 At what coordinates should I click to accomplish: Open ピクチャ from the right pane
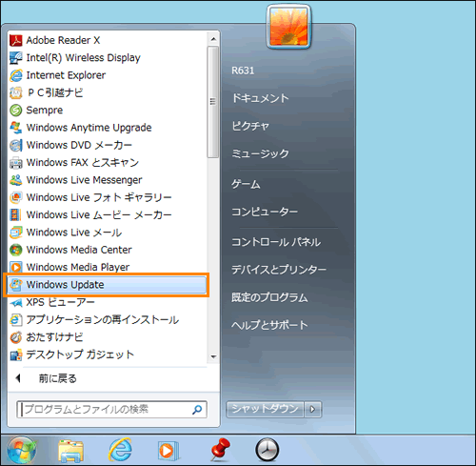coord(250,126)
